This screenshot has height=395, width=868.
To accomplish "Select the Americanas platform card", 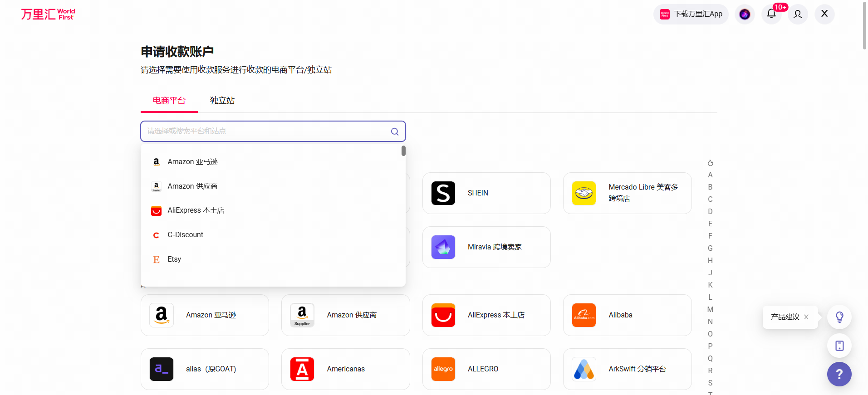I will [346, 369].
